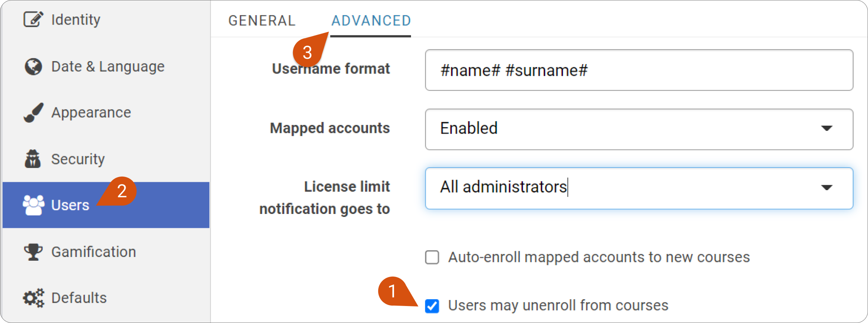
Task: Enable Auto-enroll mapped accounts checkbox
Action: [x=432, y=257]
